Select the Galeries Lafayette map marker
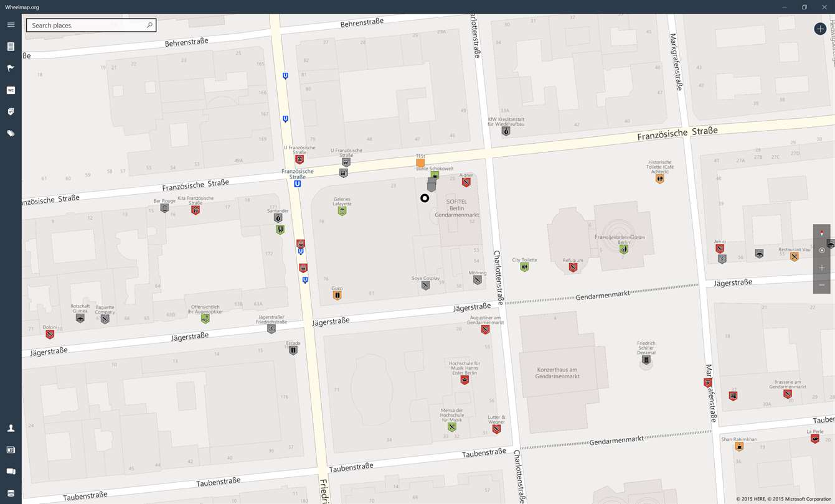The width and height of the screenshot is (835, 504). [342, 212]
